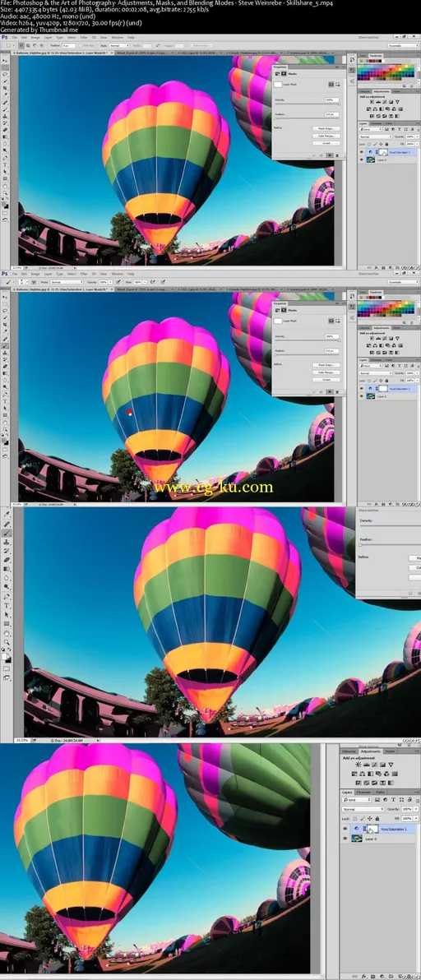This screenshot has width=421, height=980.
Task: Open the Kind filter dropdown in fourth frame
Action: (357, 800)
